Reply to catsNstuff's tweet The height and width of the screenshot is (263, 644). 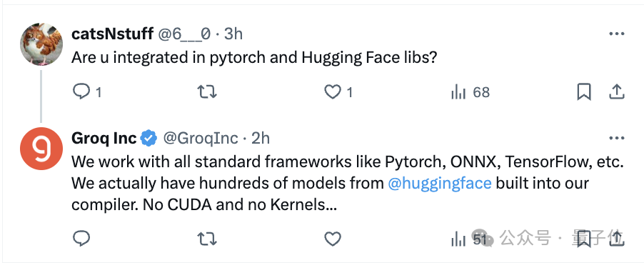point(81,91)
